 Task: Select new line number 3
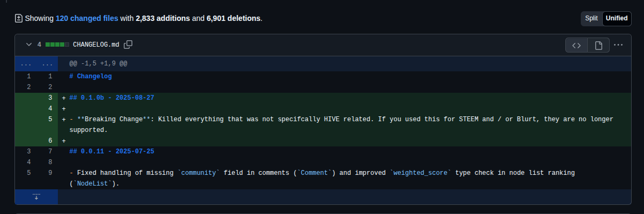50,98
